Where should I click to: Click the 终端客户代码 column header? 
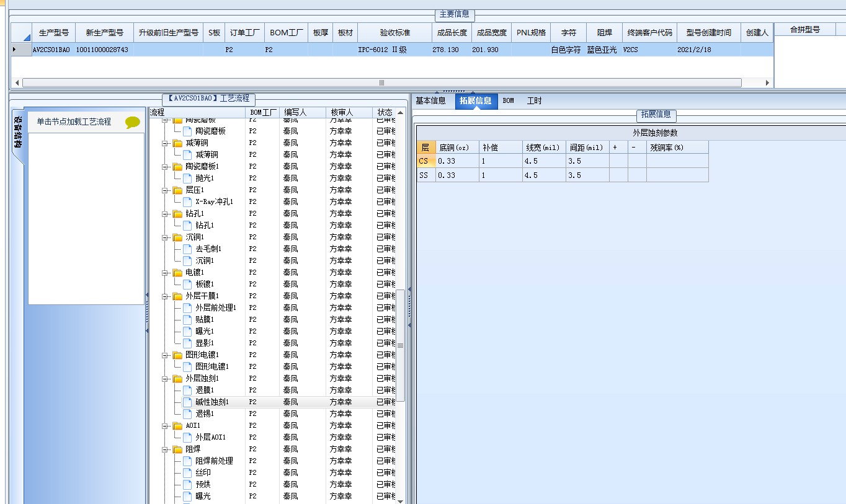649,33
